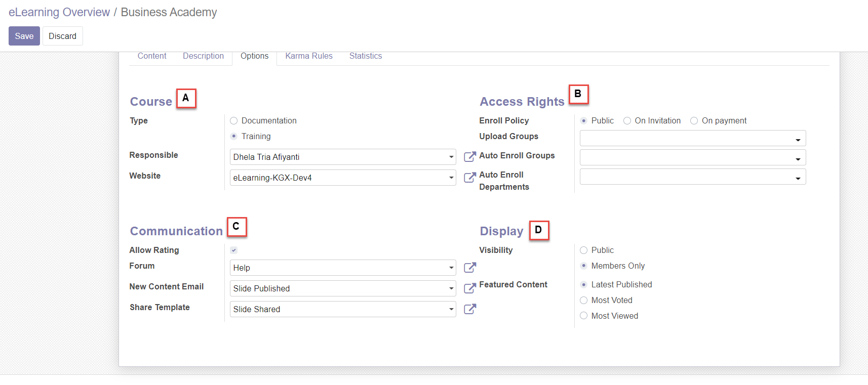Switch to the Description tab
This screenshot has height=385, width=868.
[203, 56]
